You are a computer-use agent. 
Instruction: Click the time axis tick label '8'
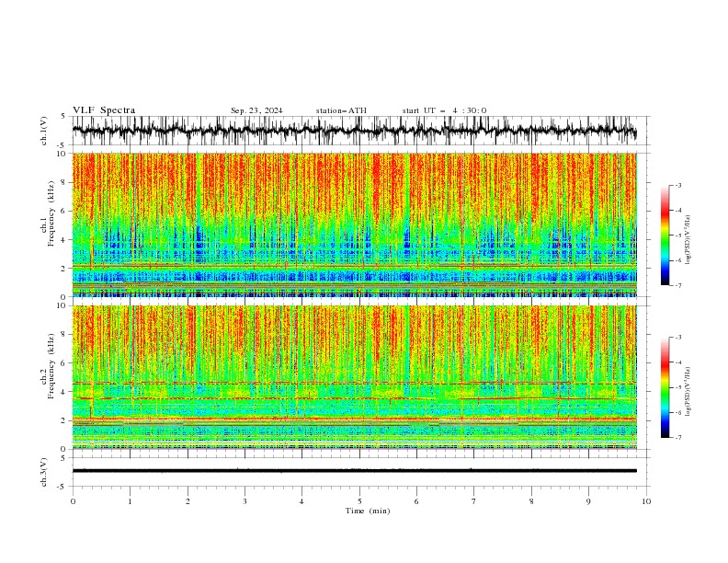[x=531, y=501]
